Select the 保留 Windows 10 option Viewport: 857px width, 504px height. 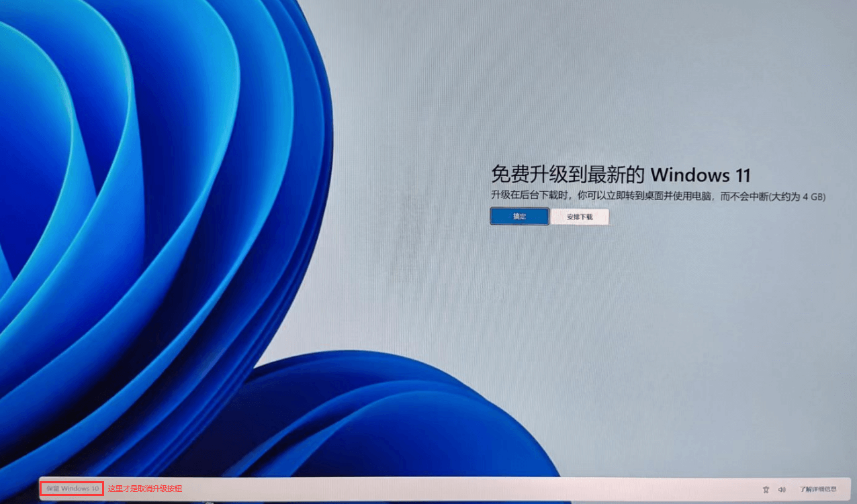click(x=73, y=489)
